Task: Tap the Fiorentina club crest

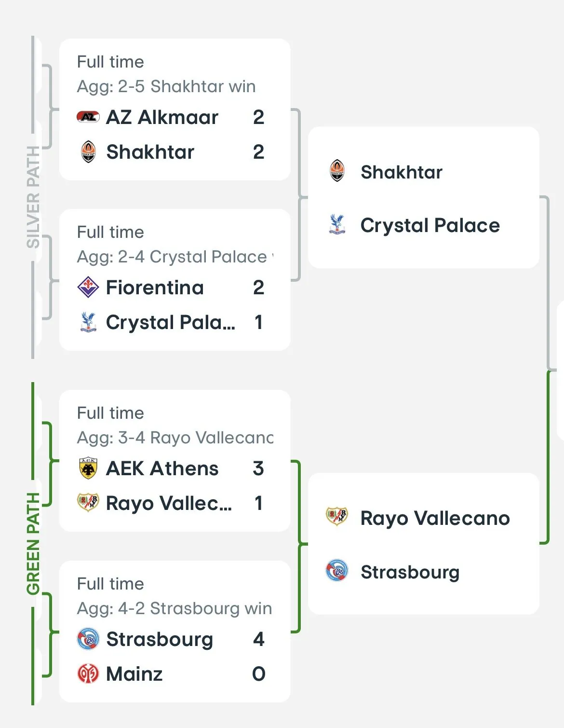Action: coord(88,287)
